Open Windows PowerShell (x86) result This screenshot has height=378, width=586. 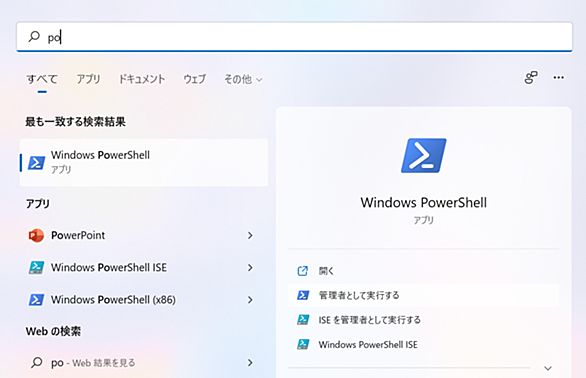click(144, 299)
